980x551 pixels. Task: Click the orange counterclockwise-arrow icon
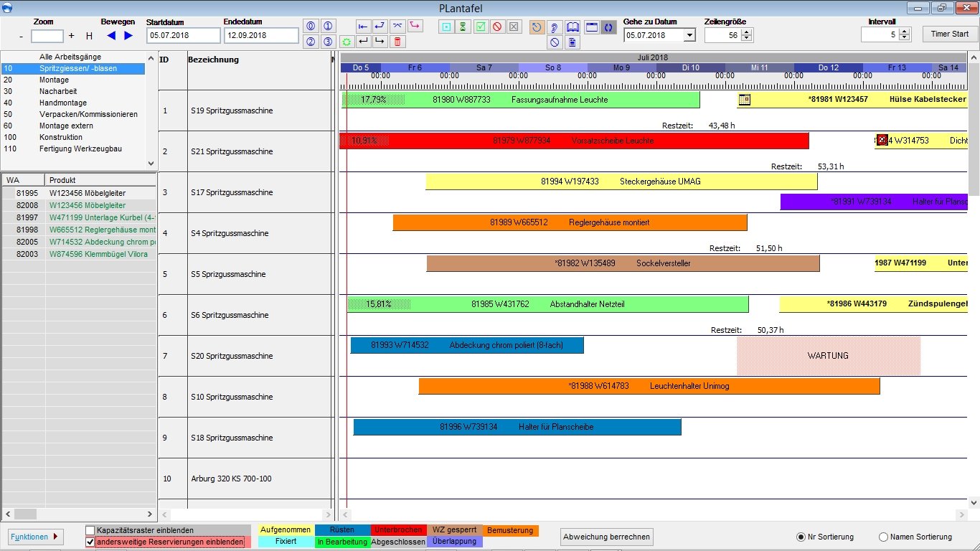pyautogui.click(x=537, y=27)
